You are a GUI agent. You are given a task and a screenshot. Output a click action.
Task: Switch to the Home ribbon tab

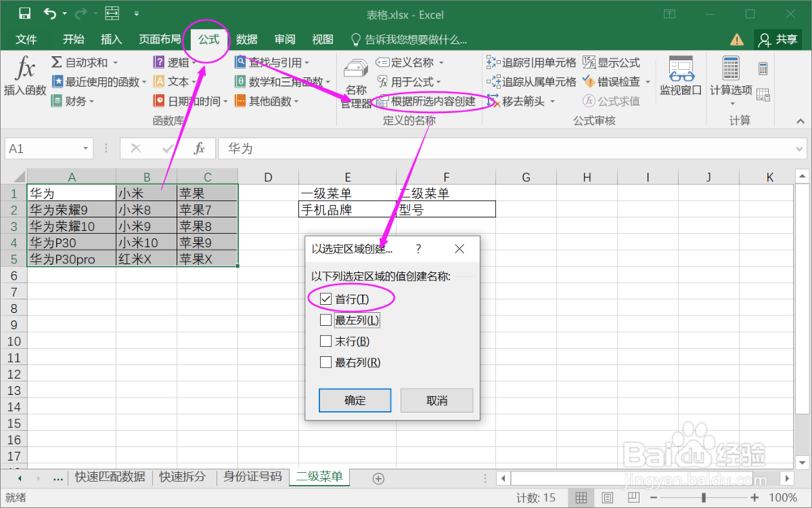(x=73, y=39)
